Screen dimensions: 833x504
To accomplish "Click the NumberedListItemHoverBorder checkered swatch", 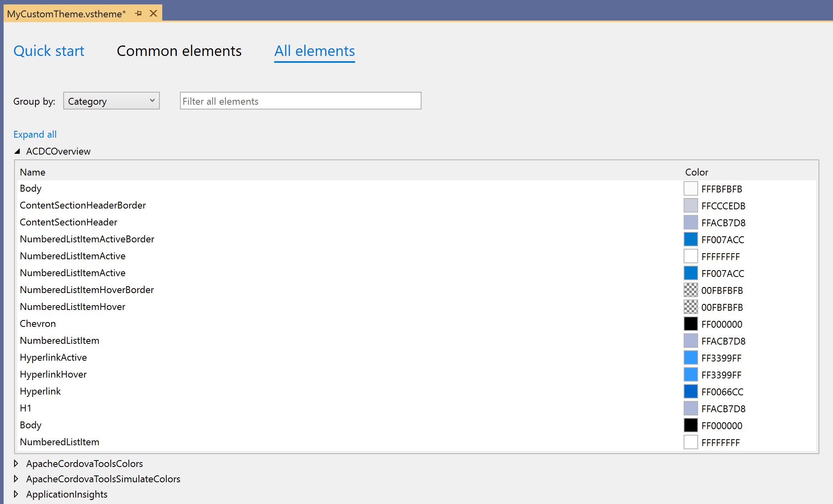I will 690,290.
